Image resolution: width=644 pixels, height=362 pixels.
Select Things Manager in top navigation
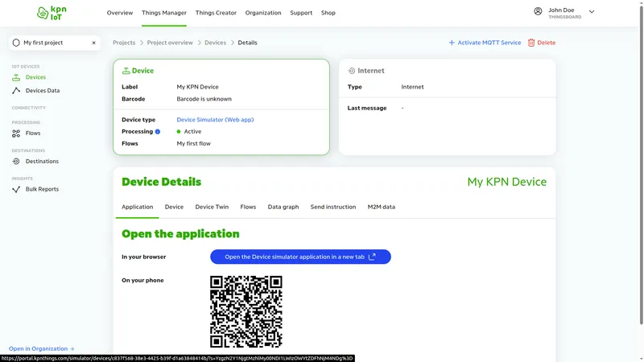coord(164,13)
